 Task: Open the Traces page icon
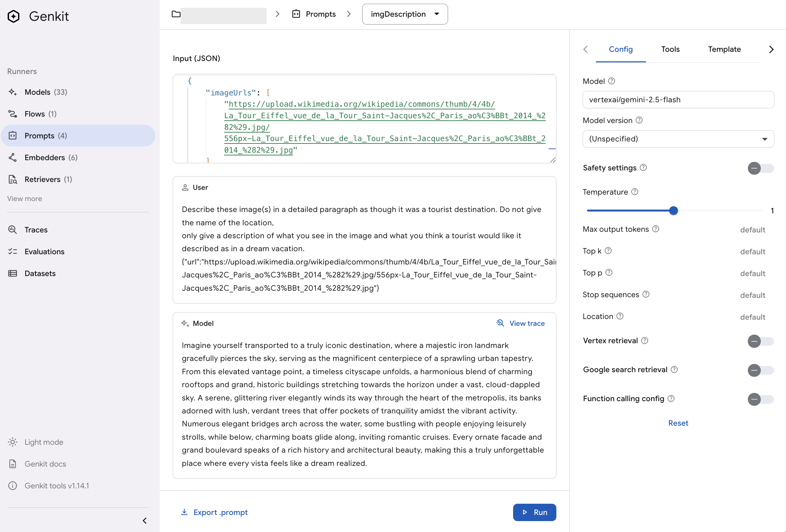pos(13,230)
